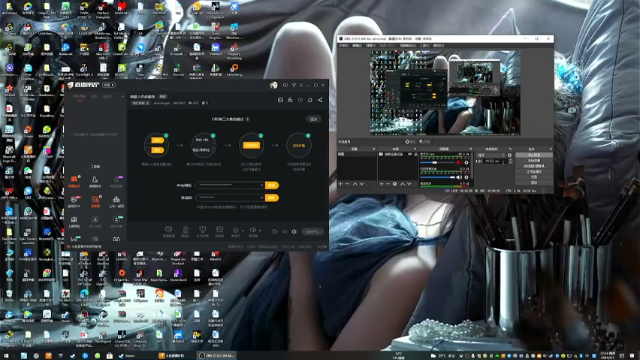
Task: Toggle Studio Mode in OBS controls
Action: [534, 171]
